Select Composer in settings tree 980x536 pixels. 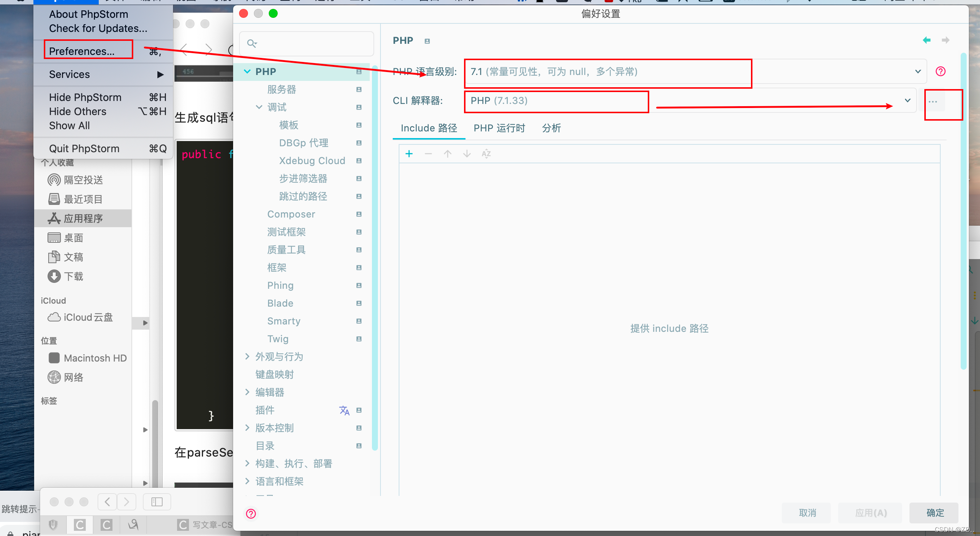tap(291, 214)
